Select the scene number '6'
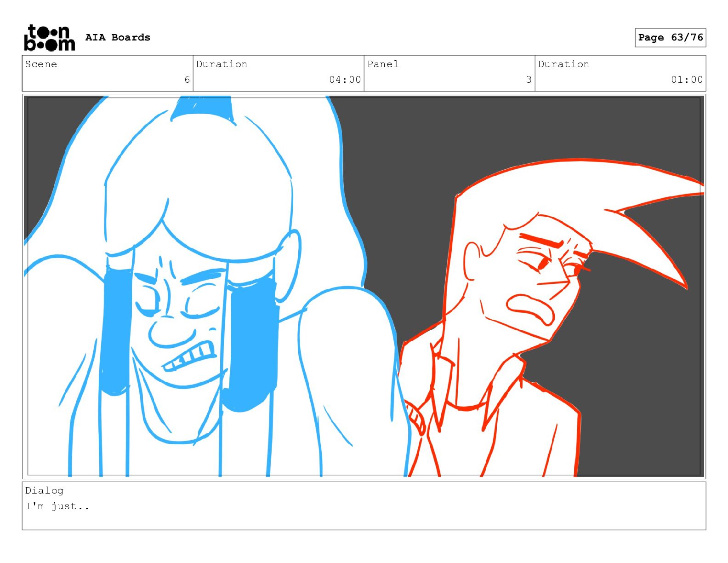 point(187,80)
